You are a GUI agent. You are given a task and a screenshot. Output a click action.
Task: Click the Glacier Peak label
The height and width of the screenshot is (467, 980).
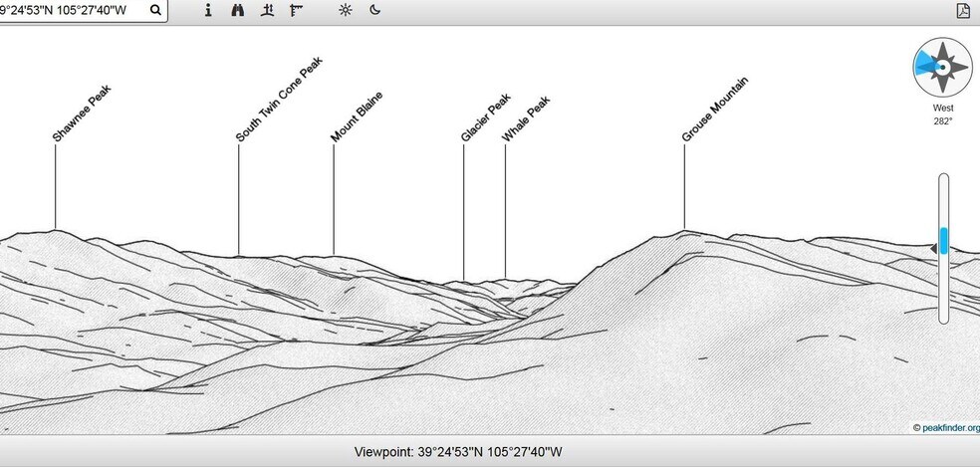(x=485, y=117)
